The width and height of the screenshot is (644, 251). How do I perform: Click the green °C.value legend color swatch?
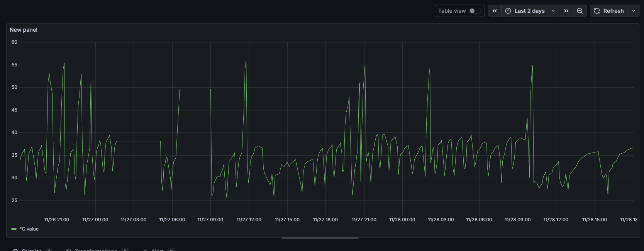point(14,229)
